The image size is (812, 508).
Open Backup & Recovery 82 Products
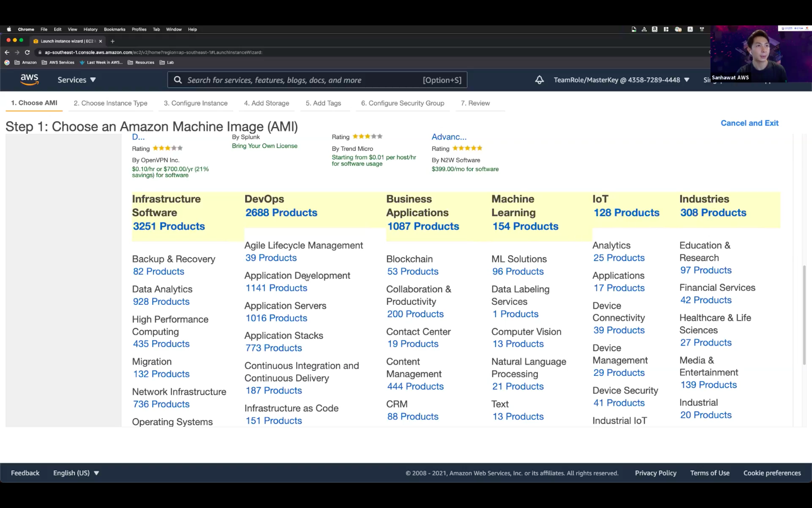point(158,271)
